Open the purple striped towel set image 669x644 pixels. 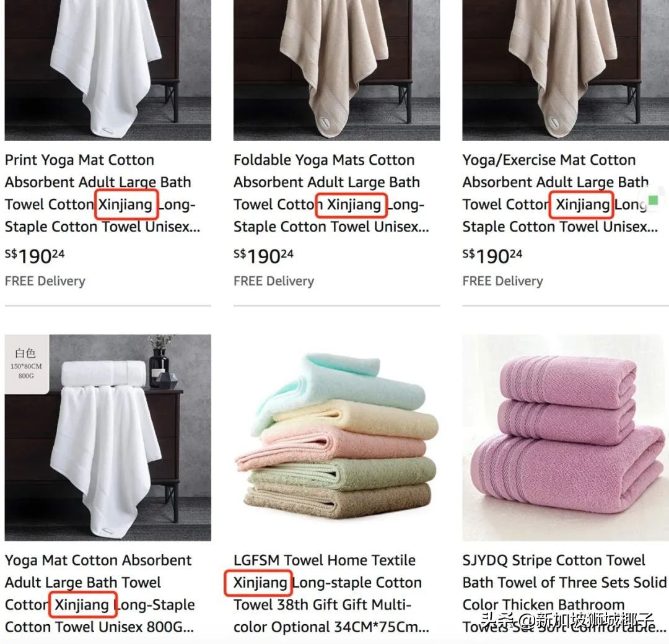[566, 438]
